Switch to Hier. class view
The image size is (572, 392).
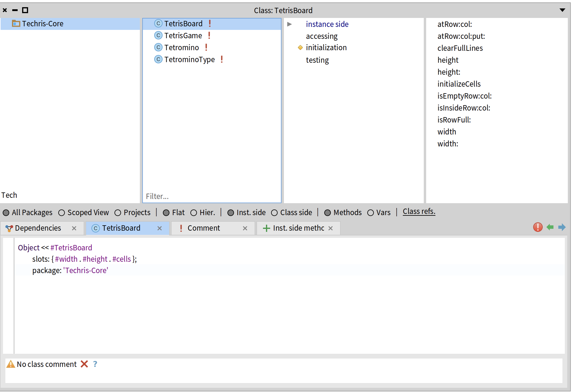(x=194, y=213)
